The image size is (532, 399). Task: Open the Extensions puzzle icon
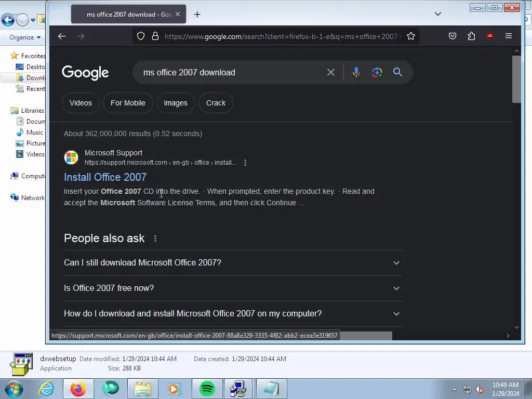pos(471,36)
